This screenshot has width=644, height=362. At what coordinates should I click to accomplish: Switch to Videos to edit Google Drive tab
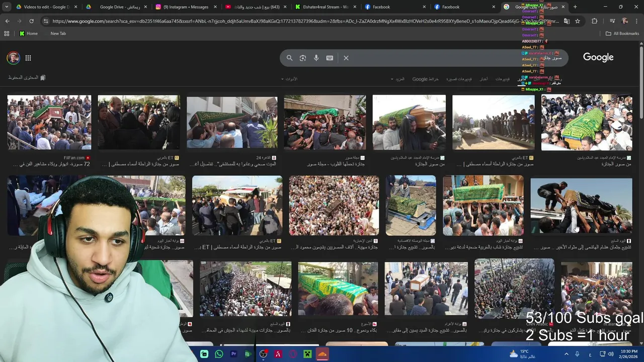tap(46, 7)
